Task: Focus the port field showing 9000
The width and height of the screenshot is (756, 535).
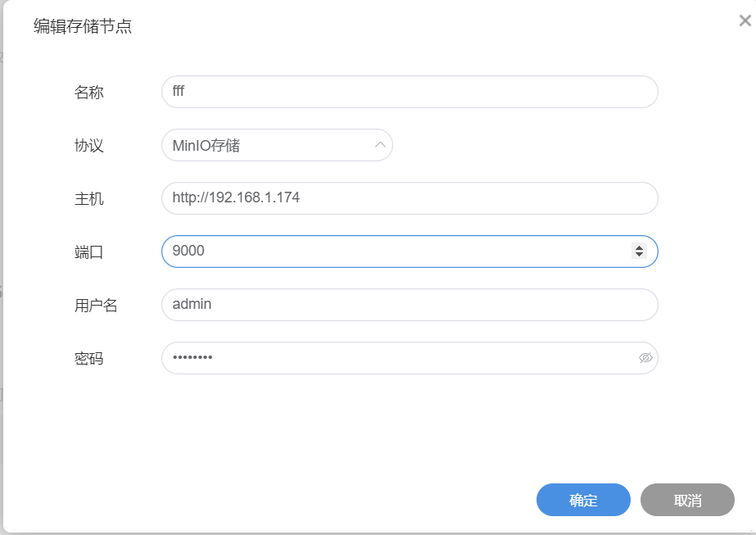Action: [x=393, y=252]
